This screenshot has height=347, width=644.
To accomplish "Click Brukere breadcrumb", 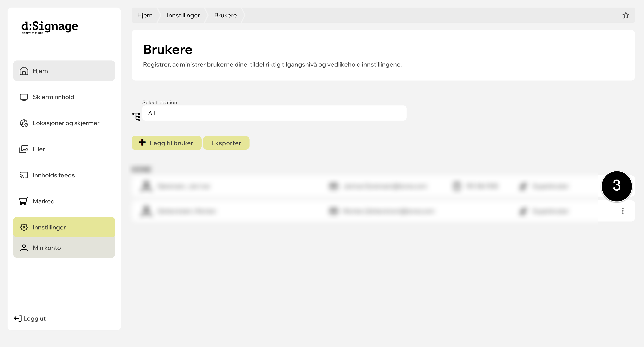I will click(226, 15).
